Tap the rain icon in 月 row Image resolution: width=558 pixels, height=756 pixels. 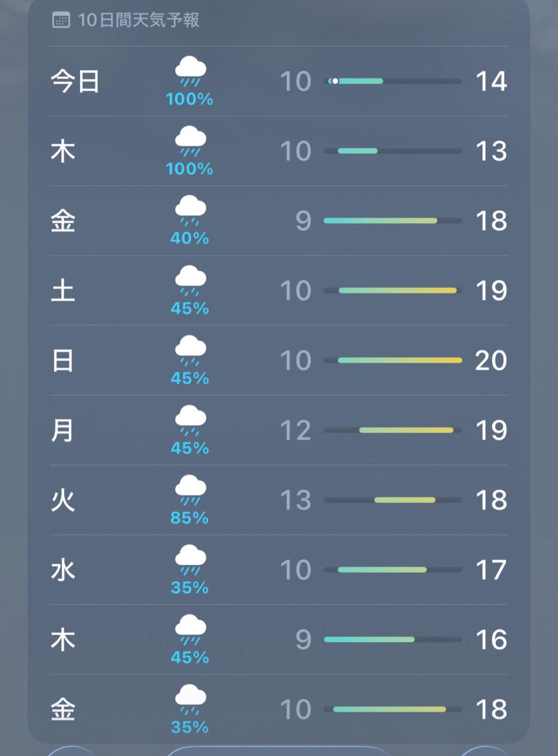[190, 420]
